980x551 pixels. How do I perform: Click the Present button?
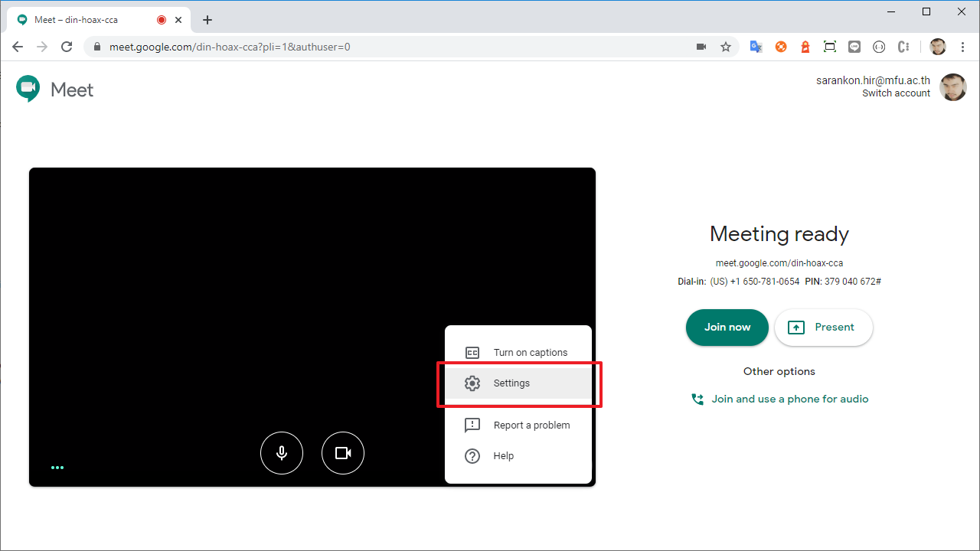coord(824,328)
